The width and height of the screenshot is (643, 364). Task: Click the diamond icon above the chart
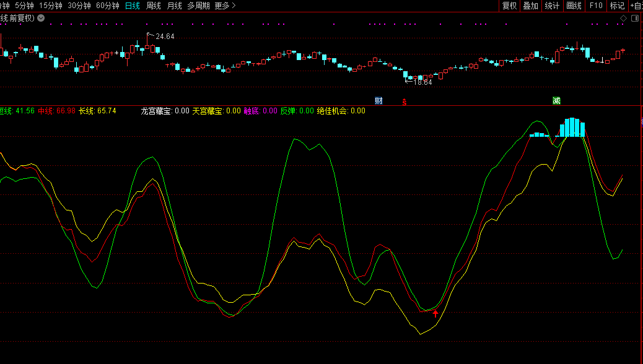click(623, 19)
